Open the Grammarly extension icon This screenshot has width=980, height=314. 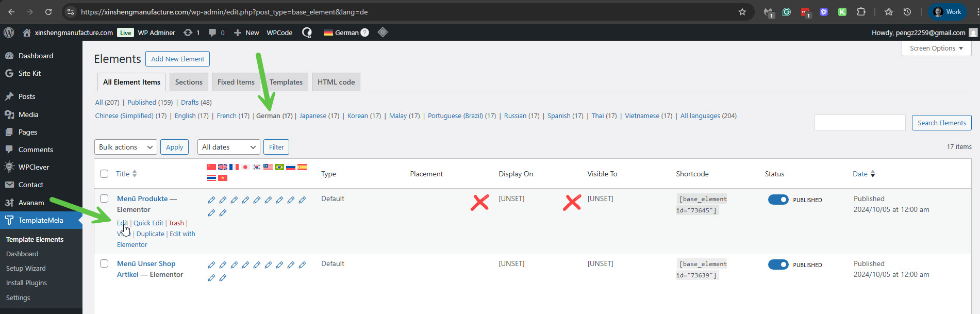(787, 12)
